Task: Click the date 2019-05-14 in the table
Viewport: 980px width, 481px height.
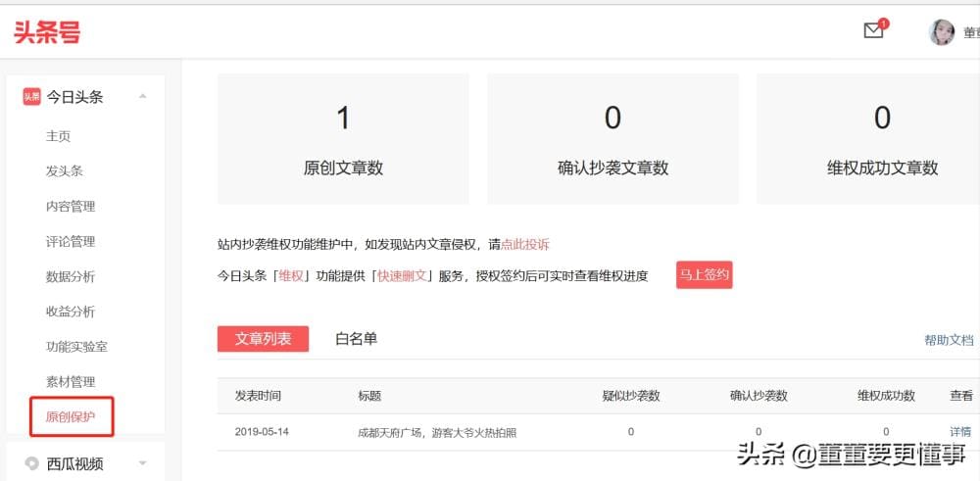Action: click(x=262, y=432)
